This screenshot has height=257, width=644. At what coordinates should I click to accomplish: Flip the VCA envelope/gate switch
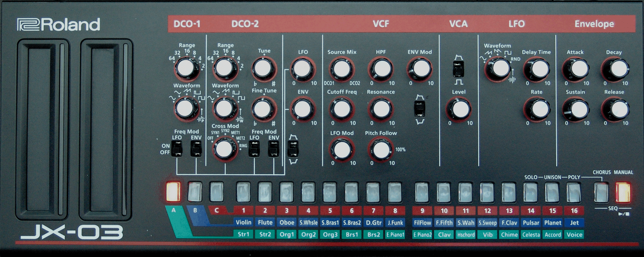459,69
